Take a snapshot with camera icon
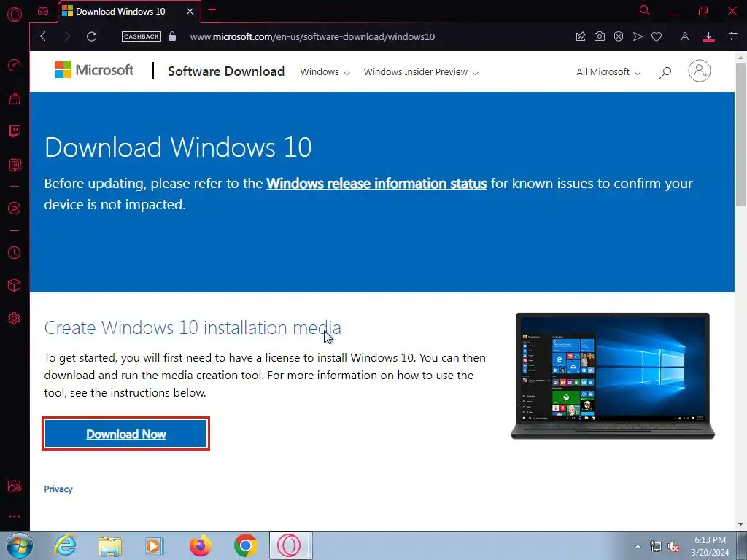The width and height of the screenshot is (747, 560). (x=600, y=36)
